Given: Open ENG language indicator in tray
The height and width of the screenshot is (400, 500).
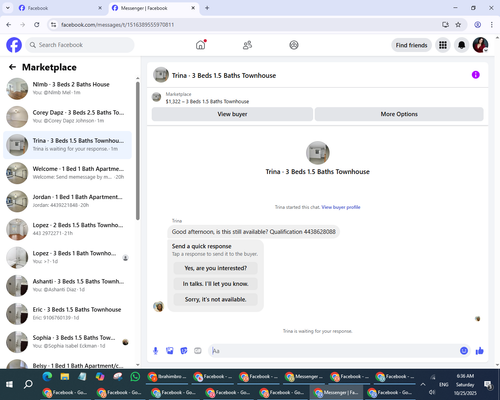Looking at the screenshot, I should pos(444,384).
